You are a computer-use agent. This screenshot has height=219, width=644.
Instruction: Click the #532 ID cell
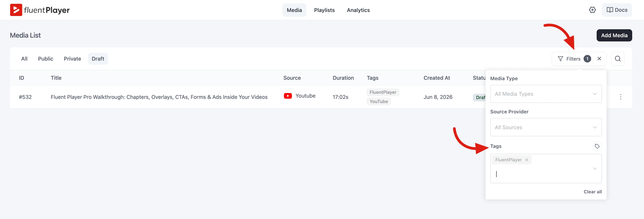point(25,97)
